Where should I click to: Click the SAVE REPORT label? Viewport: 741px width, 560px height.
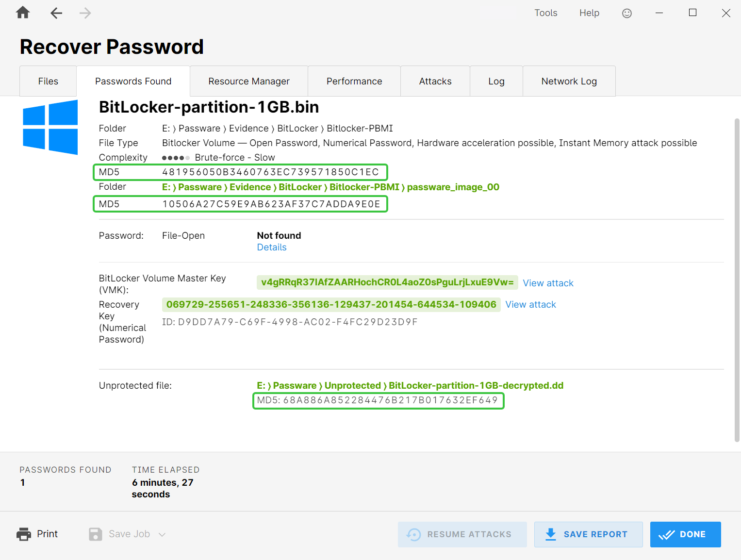coord(595,534)
